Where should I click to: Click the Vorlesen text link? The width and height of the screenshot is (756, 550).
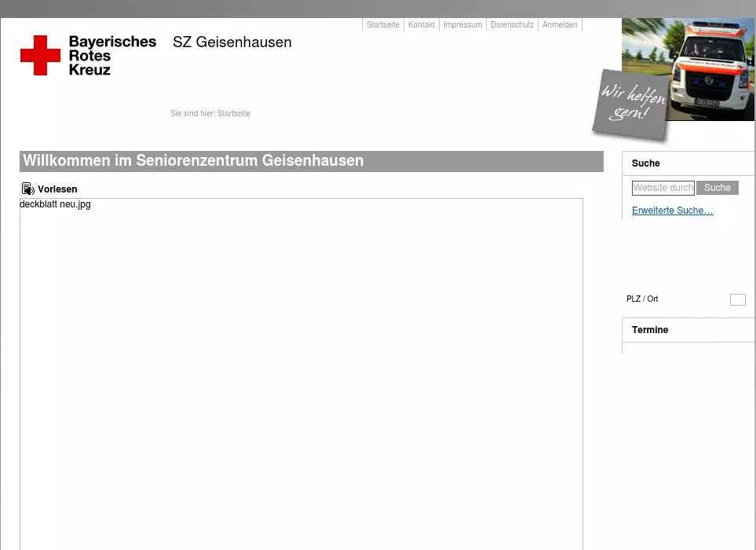point(57,189)
